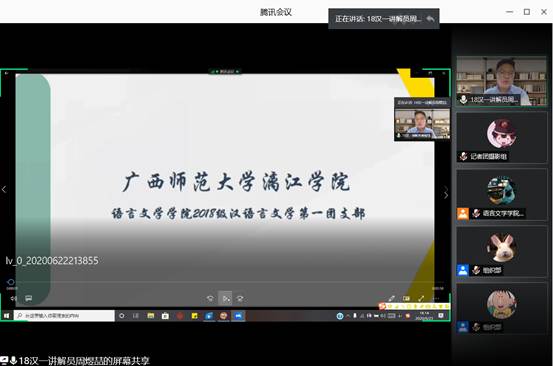This screenshot has height=366, width=553.
Task: Click the pen edit icon in the player
Action: pos(391,299)
